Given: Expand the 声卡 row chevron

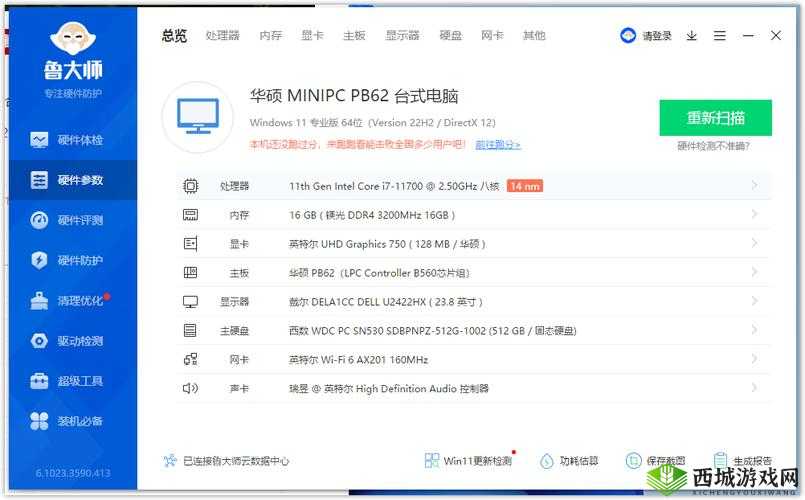Looking at the screenshot, I should click(x=754, y=388).
